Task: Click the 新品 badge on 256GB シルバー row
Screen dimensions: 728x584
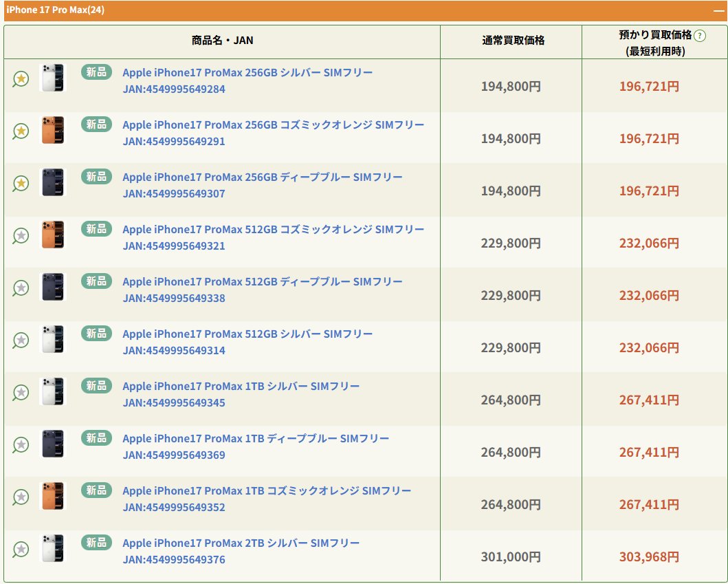Action: [96, 72]
